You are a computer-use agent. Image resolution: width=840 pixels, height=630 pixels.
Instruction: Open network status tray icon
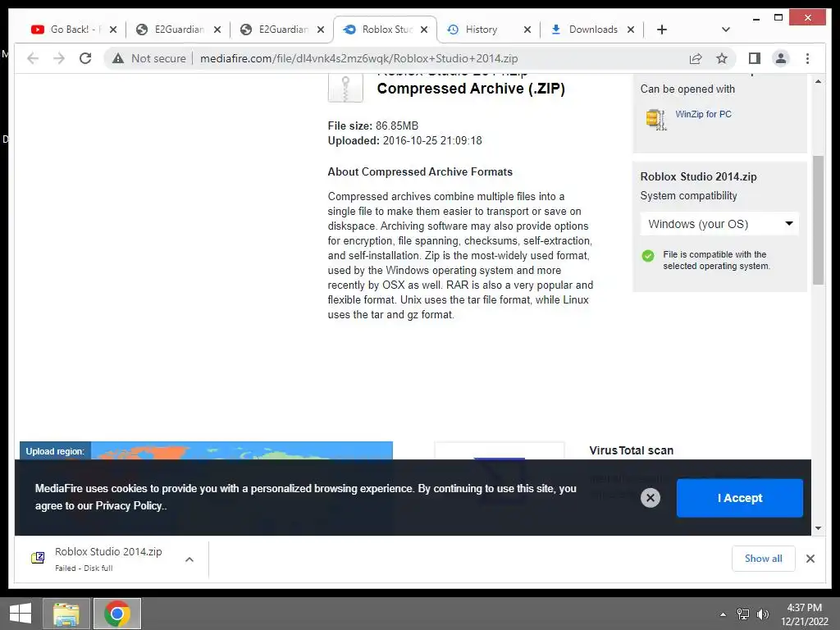click(743, 614)
